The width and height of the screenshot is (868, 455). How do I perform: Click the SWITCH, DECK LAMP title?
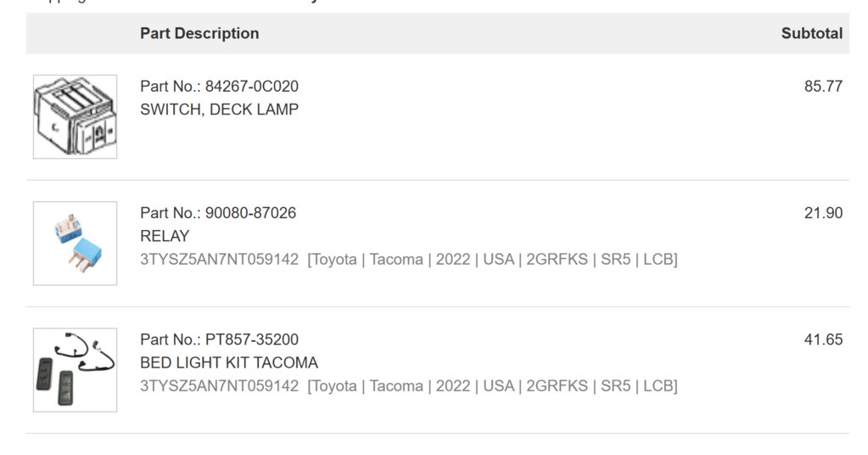pos(219,110)
